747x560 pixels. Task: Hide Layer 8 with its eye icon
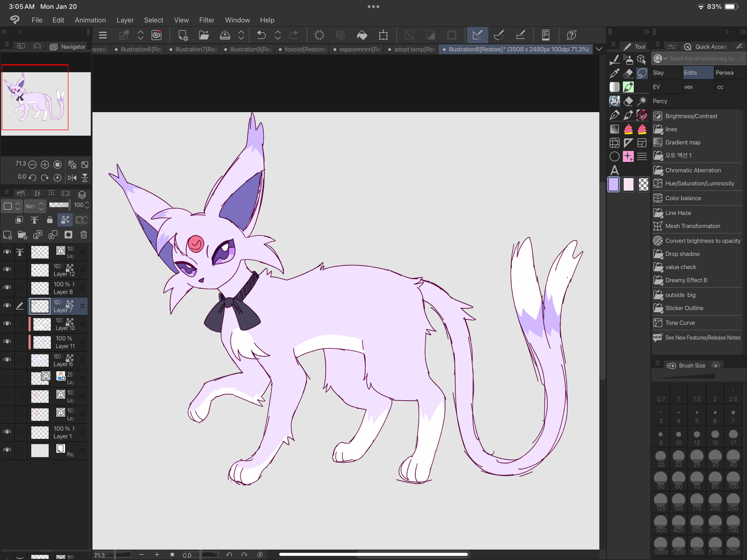click(7, 288)
